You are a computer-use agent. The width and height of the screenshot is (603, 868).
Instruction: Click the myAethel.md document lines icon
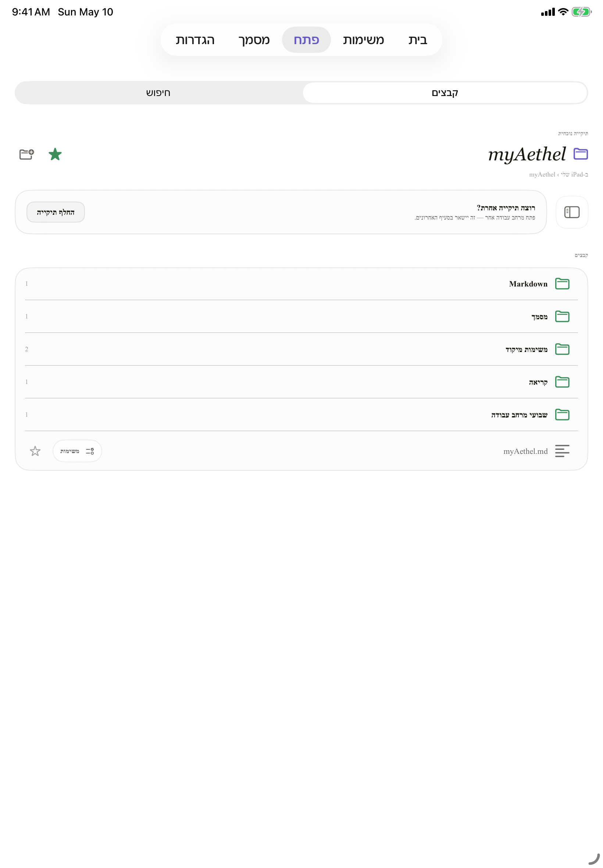click(x=562, y=451)
